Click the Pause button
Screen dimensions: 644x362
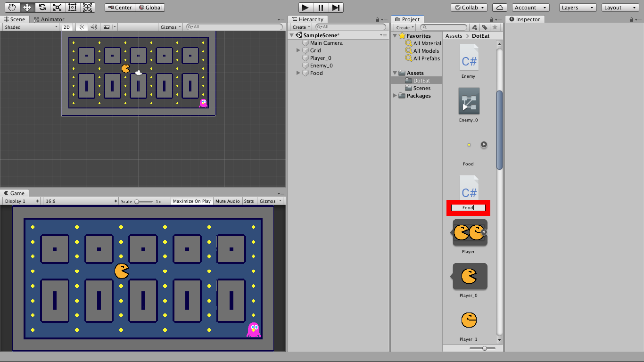pyautogui.click(x=321, y=8)
